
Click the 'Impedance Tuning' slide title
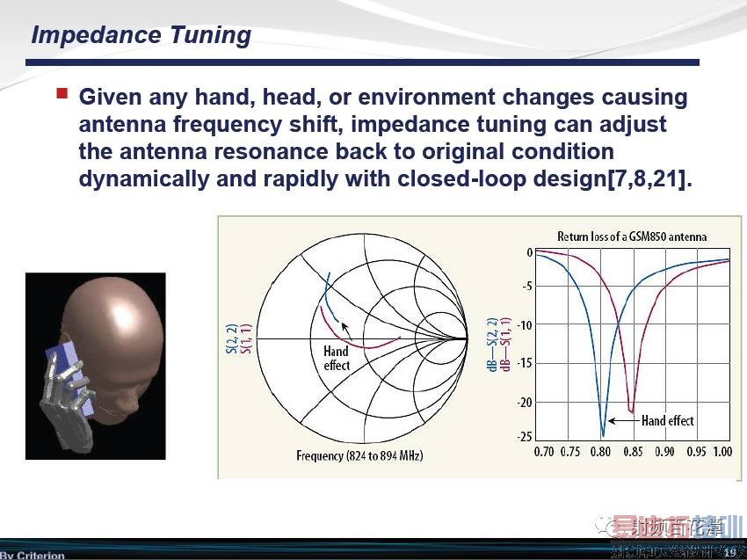point(141,36)
